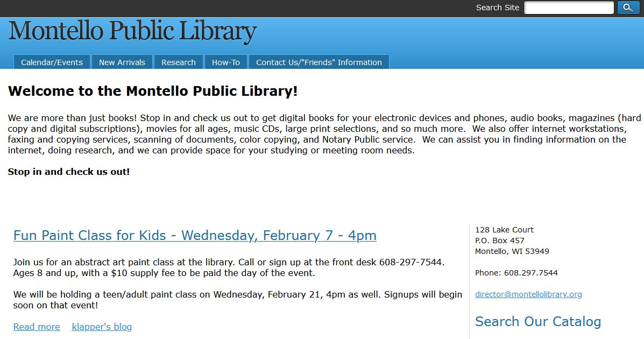
Task: Focus the Search Site text field
Action: 569,8
